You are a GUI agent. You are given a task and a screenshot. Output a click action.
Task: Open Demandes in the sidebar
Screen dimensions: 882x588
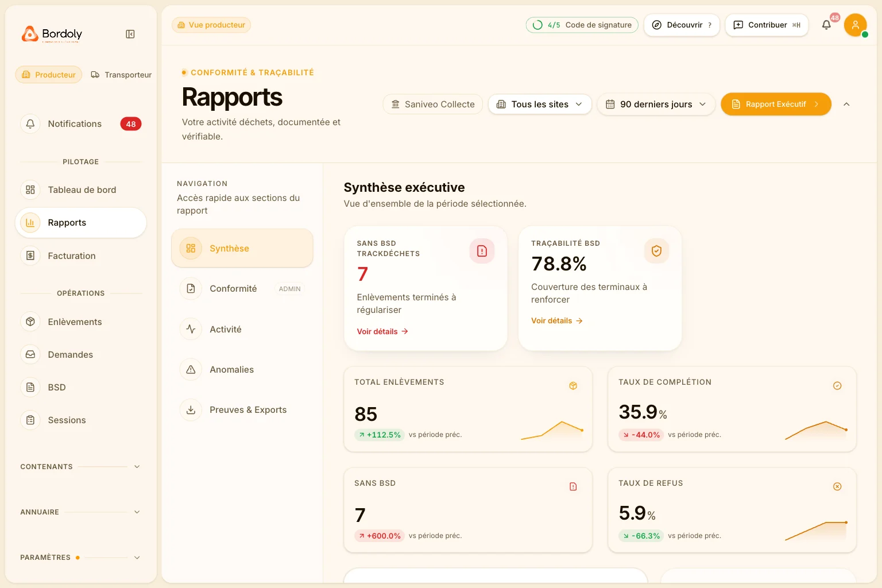pyautogui.click(x=81, y=354)
